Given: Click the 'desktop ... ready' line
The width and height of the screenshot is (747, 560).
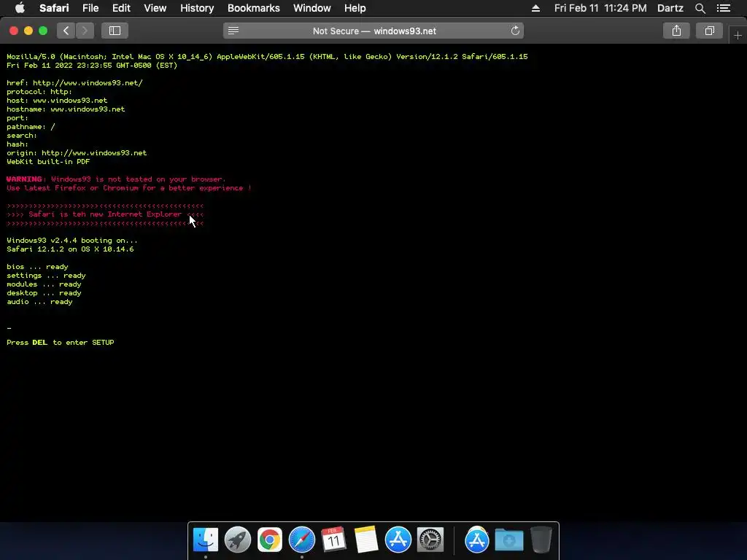Looking at the screenshot, I should pyautogui.click(x=44, y=293).
